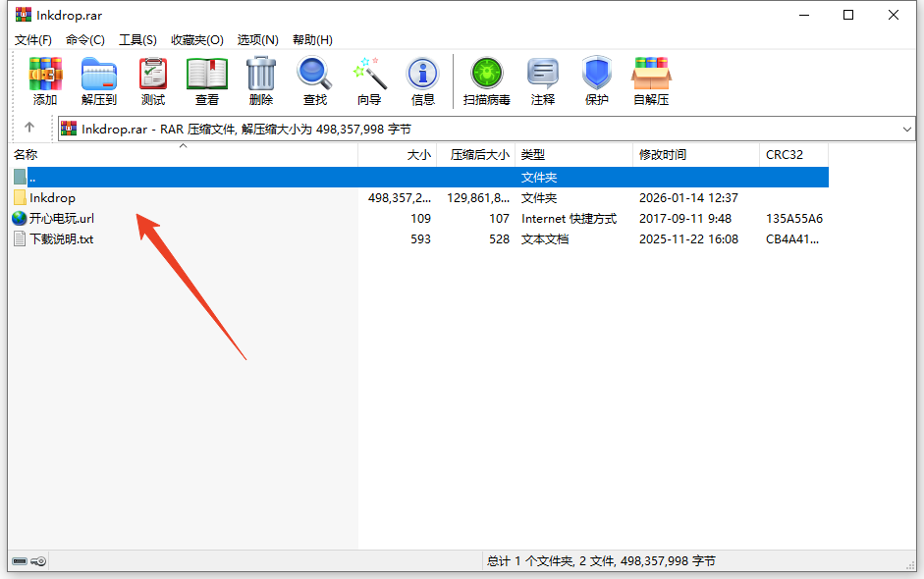Open the 文件(F) menu
This screenshot has height=579, width=924.
pyautogui.click(x=33, y=39)
